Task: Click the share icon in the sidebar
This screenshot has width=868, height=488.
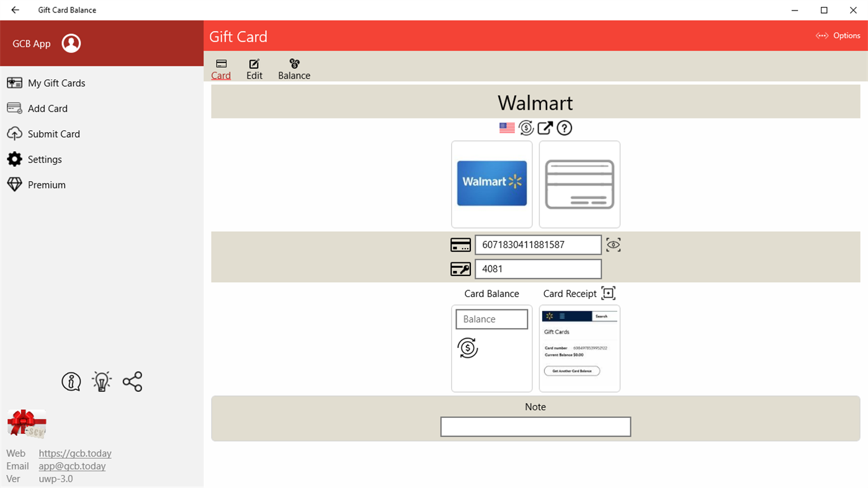Action: click(x=132, y=381)
